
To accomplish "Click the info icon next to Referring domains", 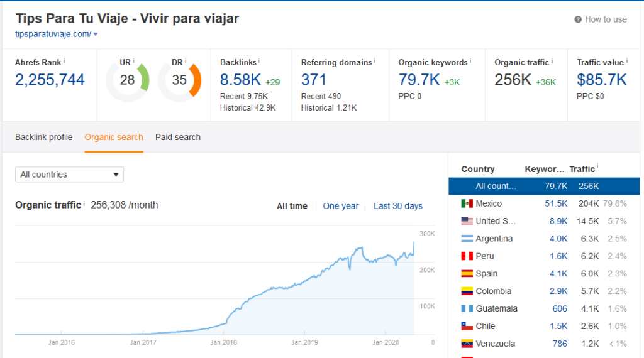I will pos(374,61).
